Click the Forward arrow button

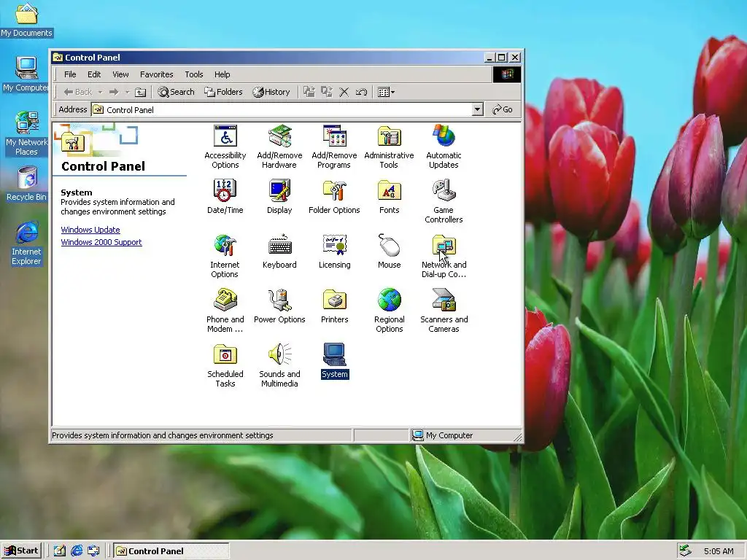[x=114, y=92]
